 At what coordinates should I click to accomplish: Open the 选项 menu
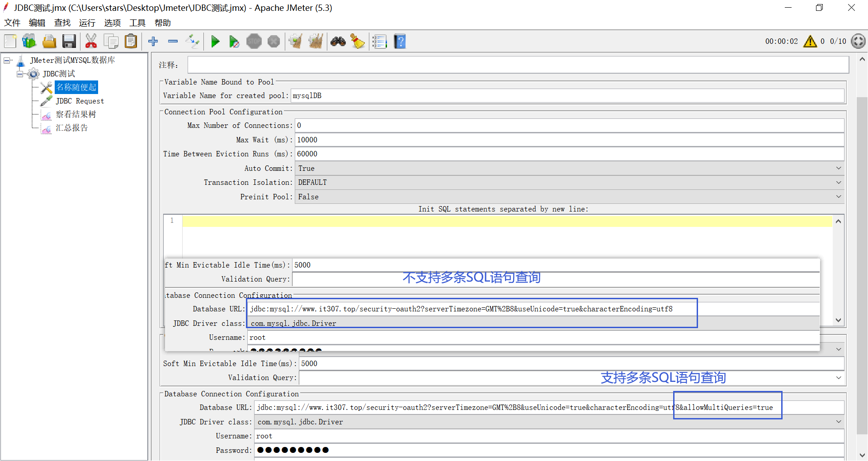click(x=112, y=23)
